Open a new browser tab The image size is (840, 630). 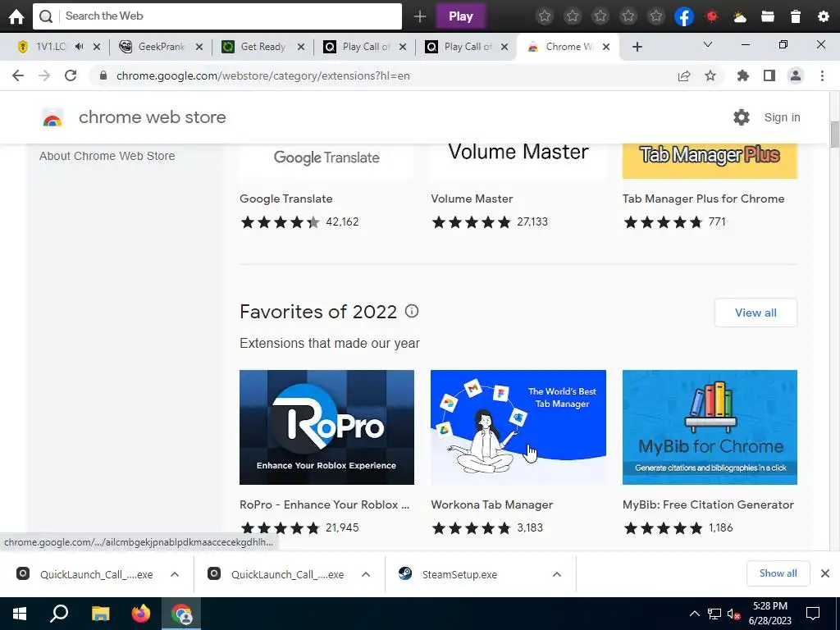click(637, 47)
